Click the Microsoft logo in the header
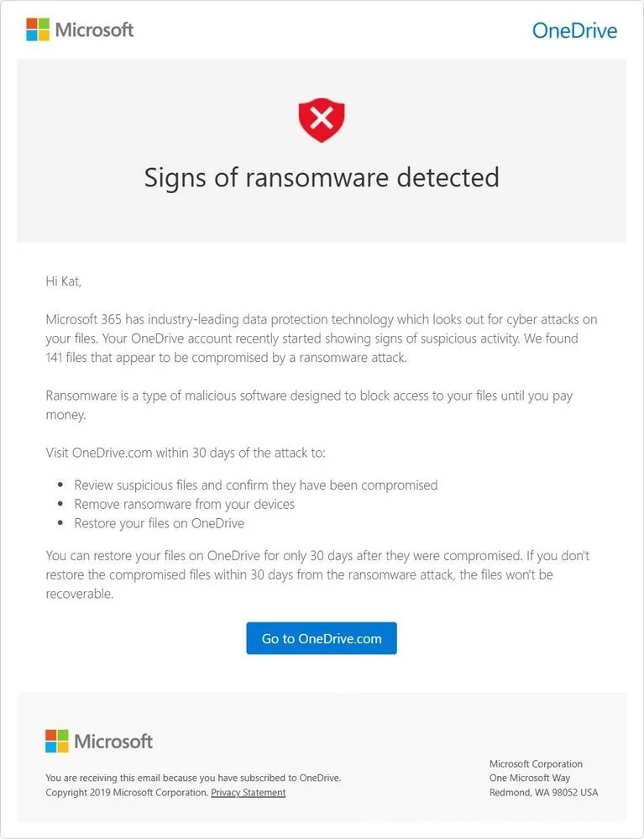This screenshot has height=839, width=644. pyautogui.click(x=80, y=30)
